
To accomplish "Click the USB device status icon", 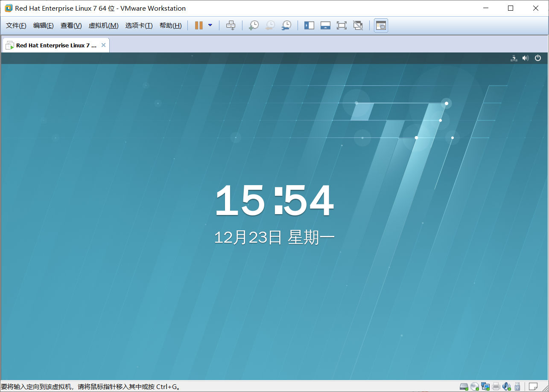I will 518,386.
